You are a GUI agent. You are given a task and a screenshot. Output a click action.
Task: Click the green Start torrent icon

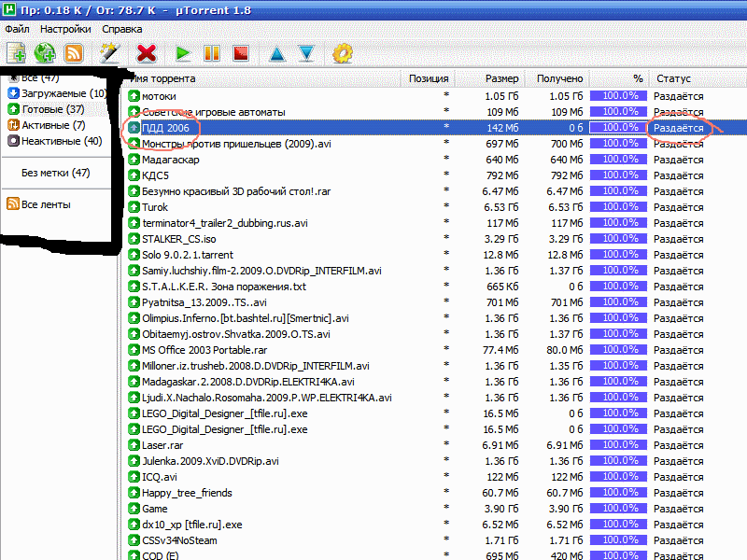(x=182, y=53)
